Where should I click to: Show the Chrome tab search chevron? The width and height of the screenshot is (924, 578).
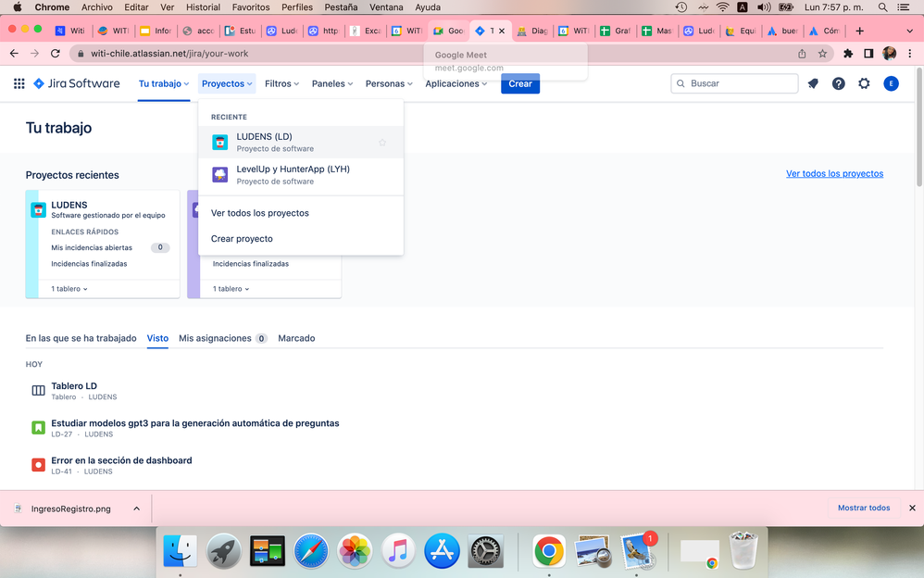(x=909, y=31)
